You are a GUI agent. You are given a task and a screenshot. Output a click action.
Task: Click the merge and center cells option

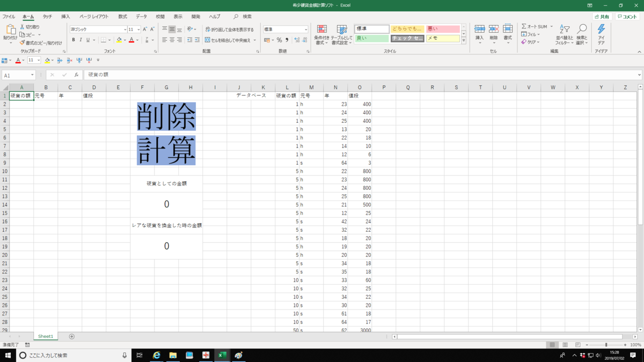[224, 40]
